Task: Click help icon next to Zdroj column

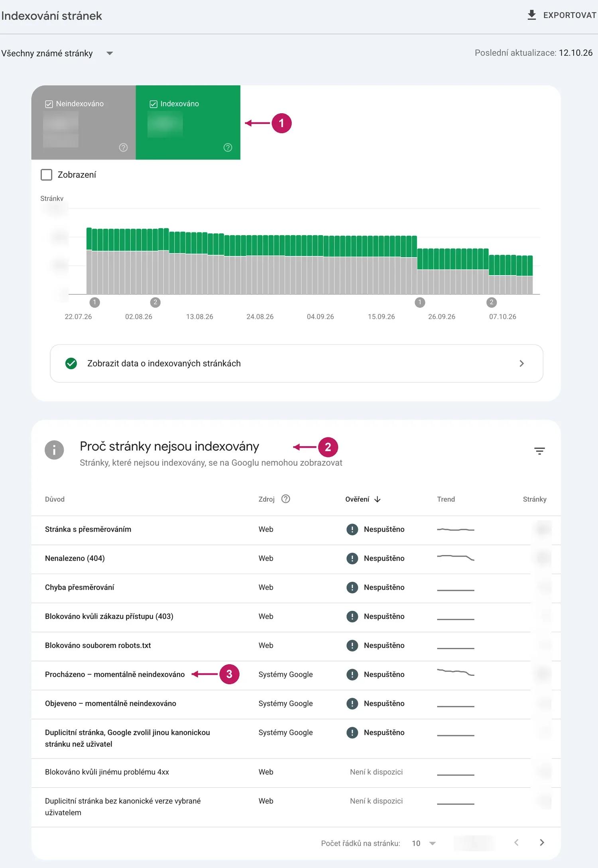Action: coord(285,499)
